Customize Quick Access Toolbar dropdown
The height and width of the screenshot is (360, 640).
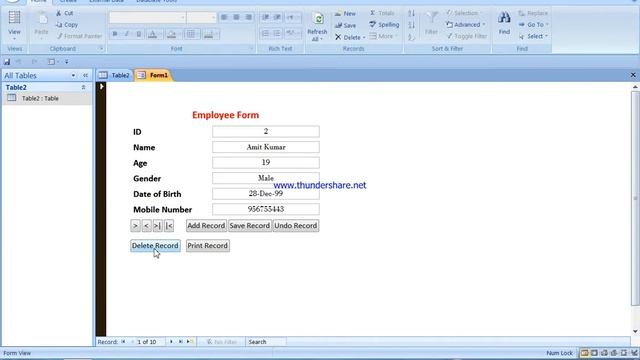(x=67, y=62)
